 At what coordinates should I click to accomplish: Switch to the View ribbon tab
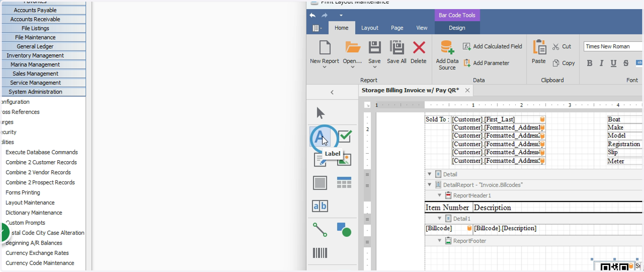(x=422, y=28)
